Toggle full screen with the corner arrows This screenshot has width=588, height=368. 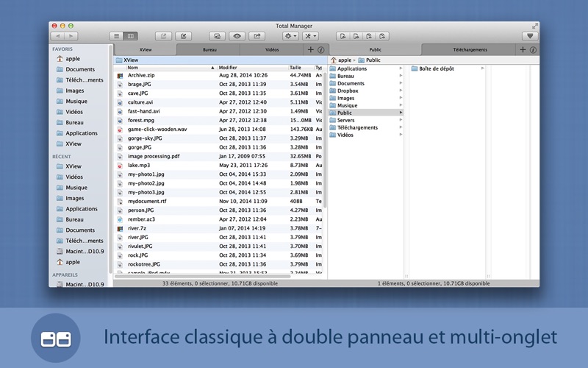pyautogui.click(x=535, y=26)
